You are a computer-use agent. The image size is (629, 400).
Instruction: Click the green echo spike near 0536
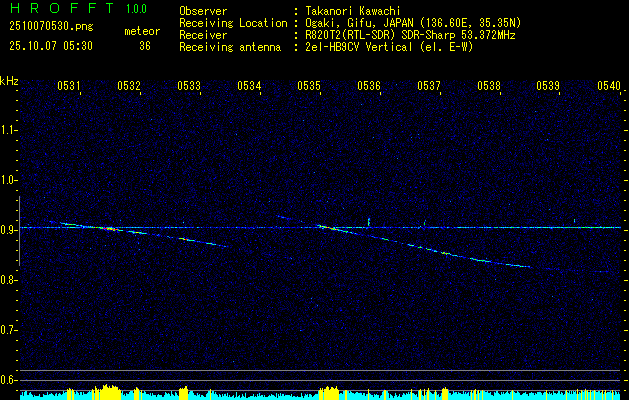(369, 221)
